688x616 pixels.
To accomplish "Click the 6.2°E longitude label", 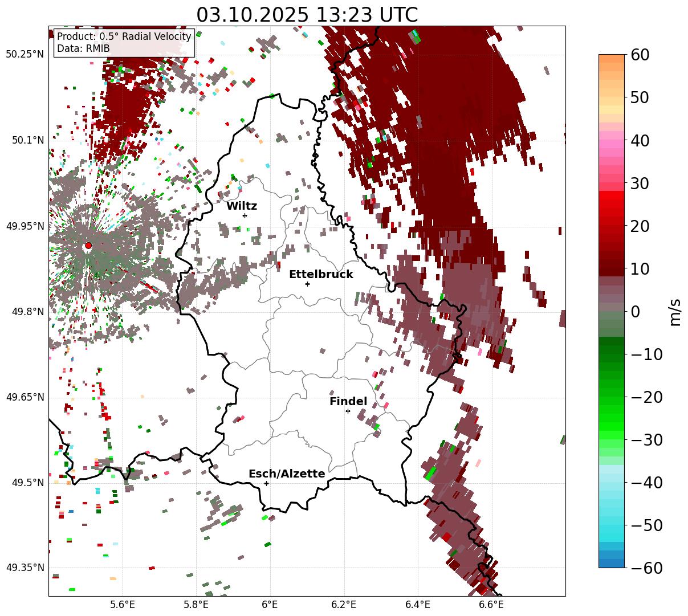I will (344, 605).
